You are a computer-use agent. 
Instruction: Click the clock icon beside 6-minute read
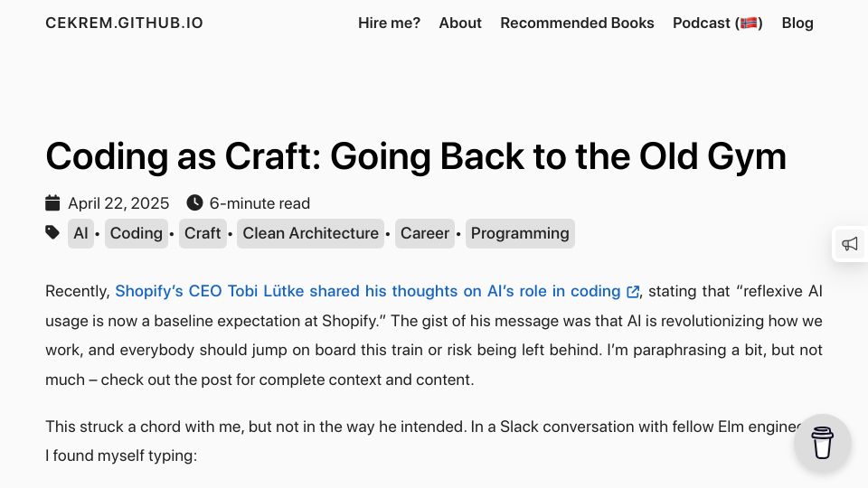pos(194,203)
